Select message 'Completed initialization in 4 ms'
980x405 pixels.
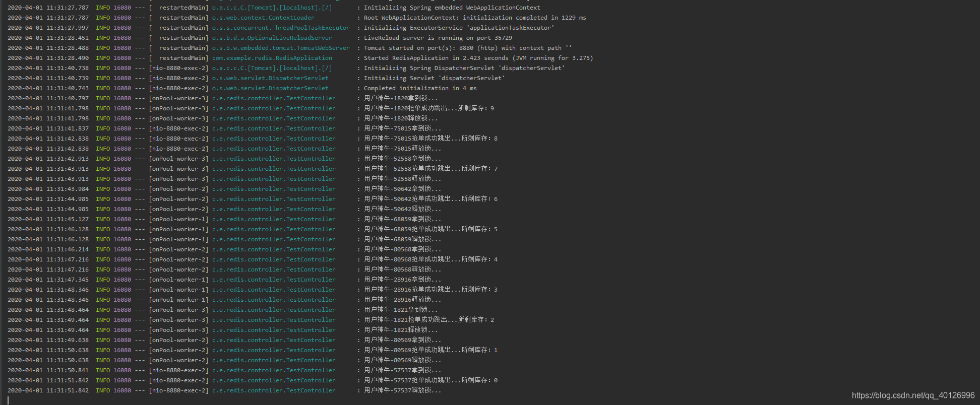click(x=420, y=88)
